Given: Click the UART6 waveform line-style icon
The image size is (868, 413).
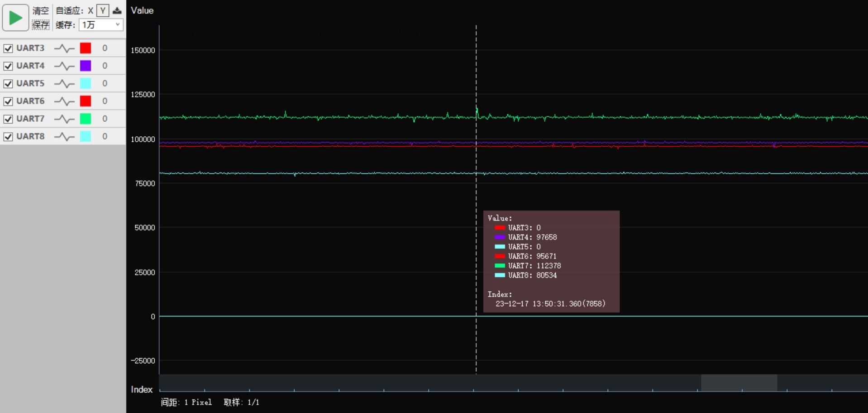Looking at the screenshot, I should tap(64, 101).
